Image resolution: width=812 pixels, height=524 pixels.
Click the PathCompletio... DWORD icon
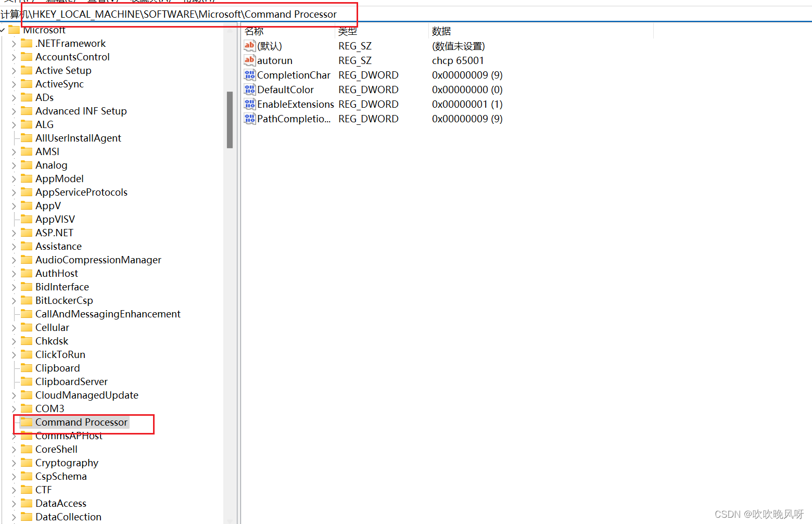[x=250, y=119]
